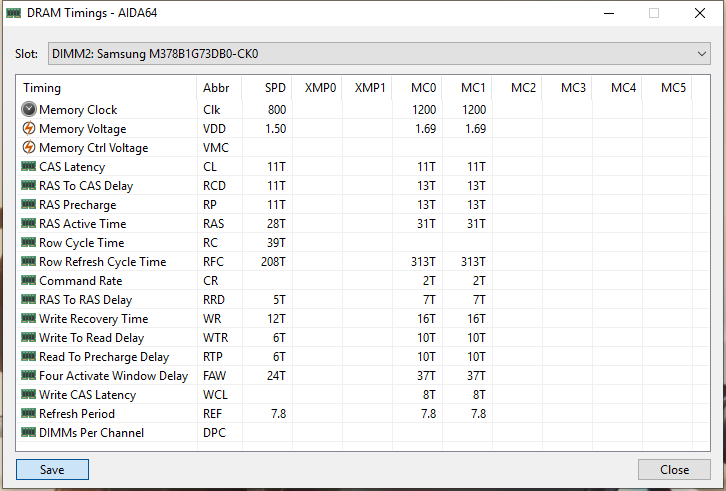The image size is (726, 491).
Task: Click the MC1 Write CAS Latency value 8T
Action: point(479,395)
